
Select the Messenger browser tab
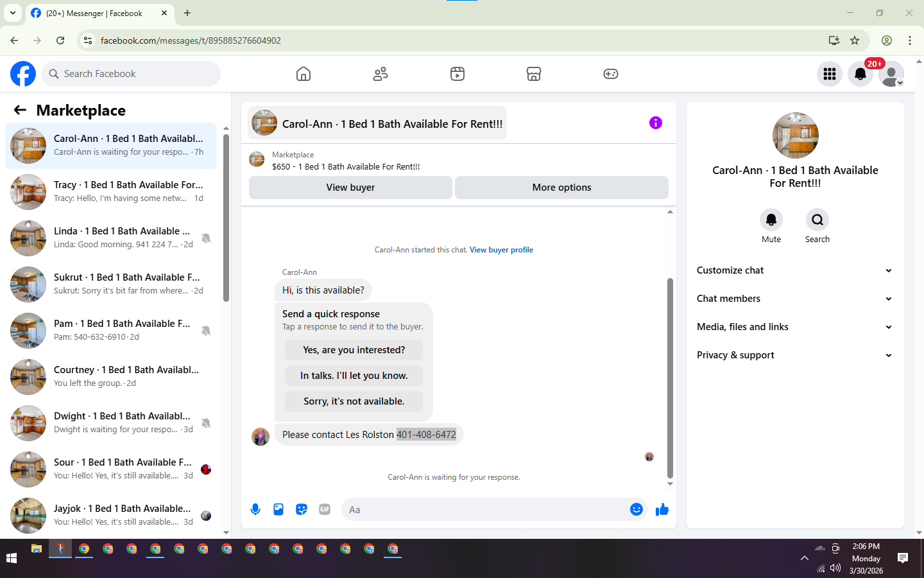[x=99, y=13]
